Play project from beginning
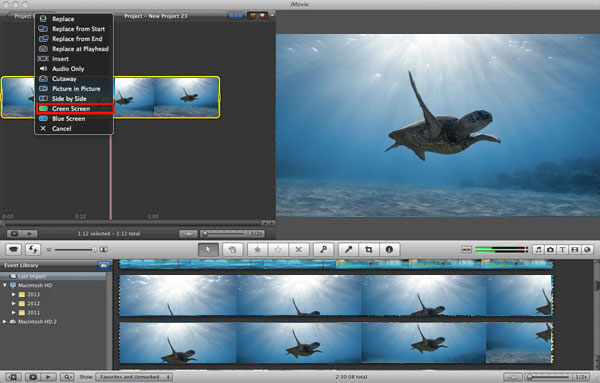This screenshot has height=383, width=600. tap(30, 233)
